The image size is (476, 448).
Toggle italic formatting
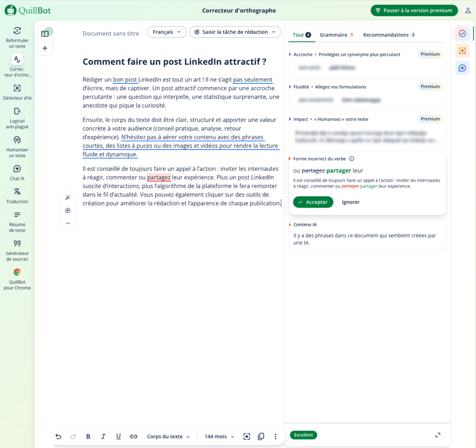103,436
